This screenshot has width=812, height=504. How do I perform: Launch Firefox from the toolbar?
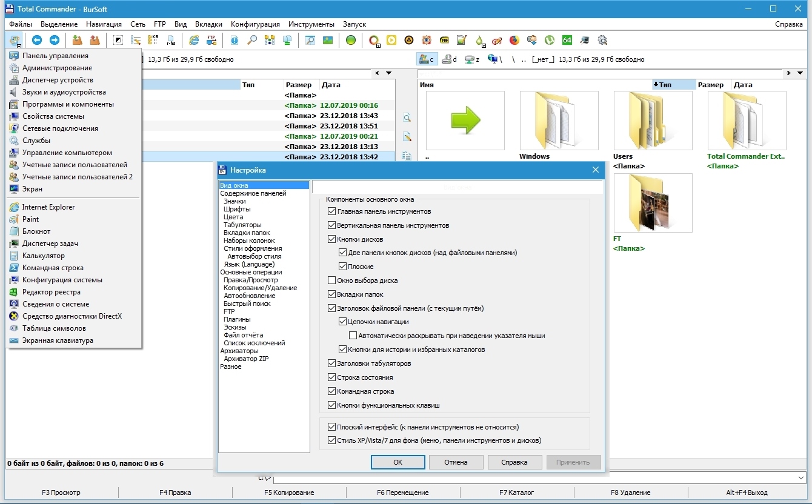pos(514,41)
